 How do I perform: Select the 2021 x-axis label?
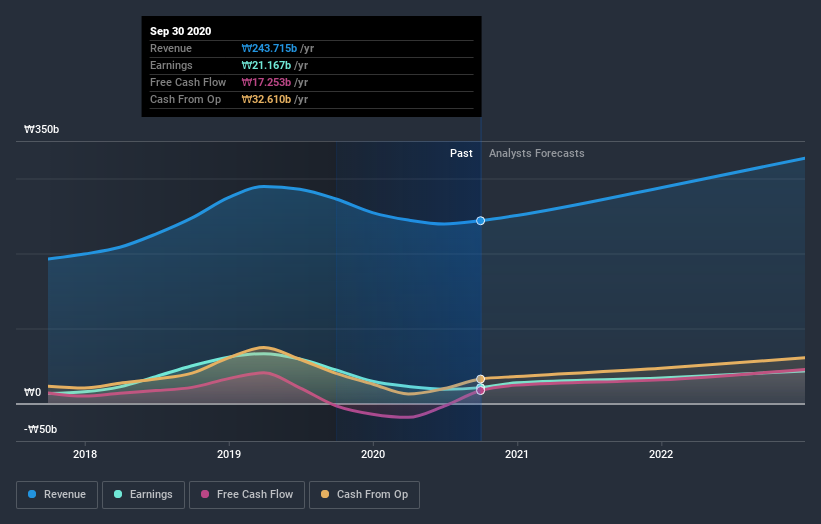coord(517,454)
